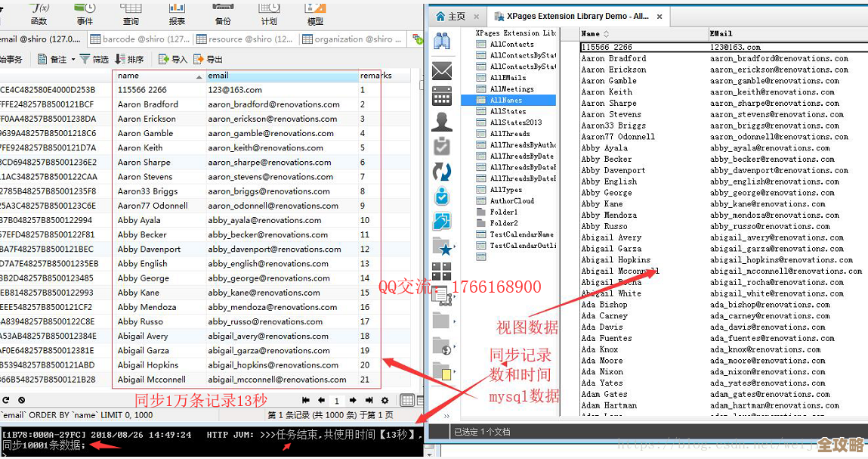
Task: Go to next page of records
Action: 353,400
